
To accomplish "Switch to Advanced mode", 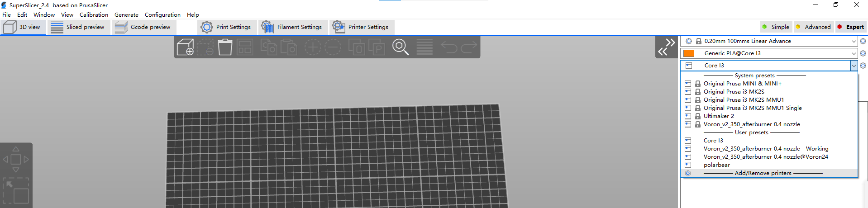I will tap(814, 27).
